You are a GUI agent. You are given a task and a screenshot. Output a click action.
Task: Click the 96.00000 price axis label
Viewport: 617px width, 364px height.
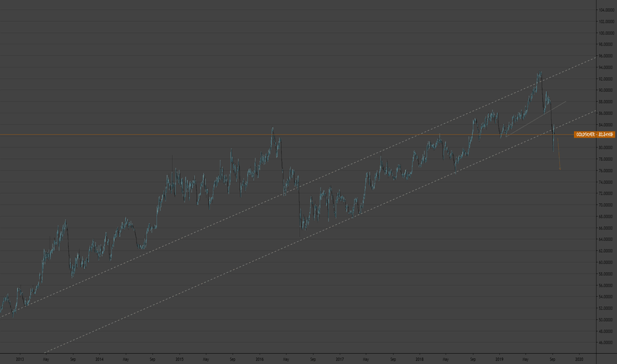coord(606,56)
